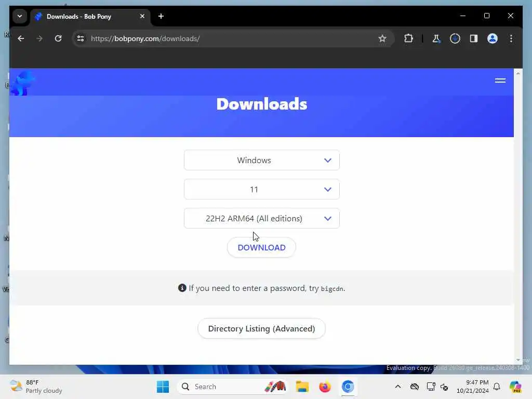The height and width of the screenshot is (399, 532).
Task: Open the clock showing 9:47 PM
Action: (473, 387)
